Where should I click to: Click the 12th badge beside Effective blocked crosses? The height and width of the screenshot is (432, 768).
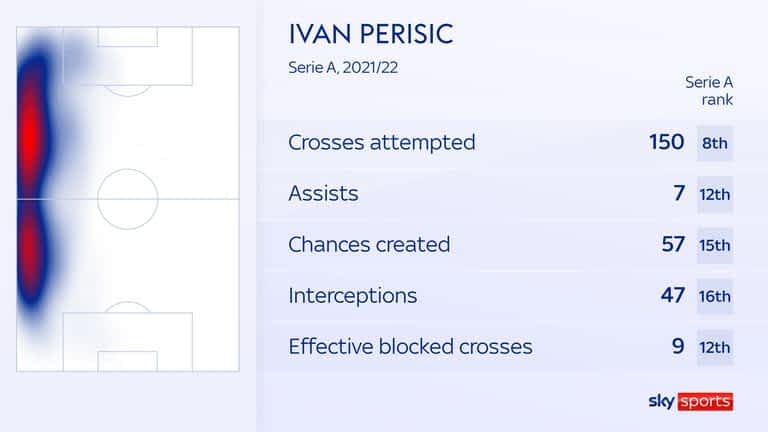[715, 347]
